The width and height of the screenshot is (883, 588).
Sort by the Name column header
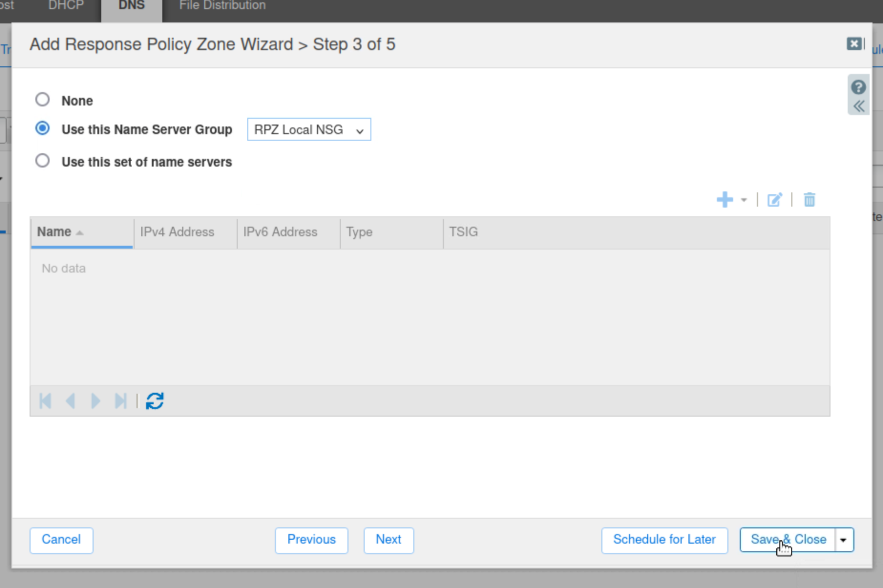click(54, 232)
